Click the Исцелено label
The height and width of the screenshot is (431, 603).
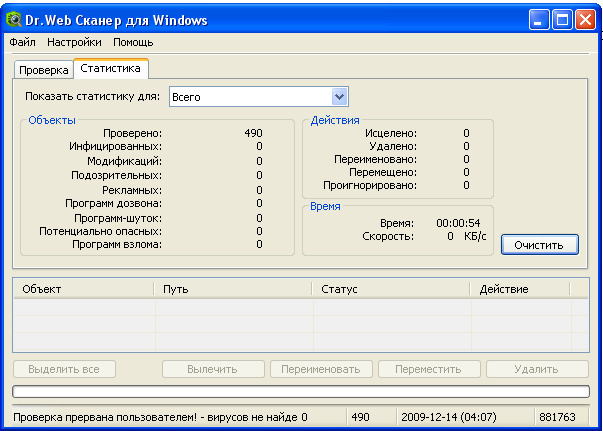pos(391,133)
